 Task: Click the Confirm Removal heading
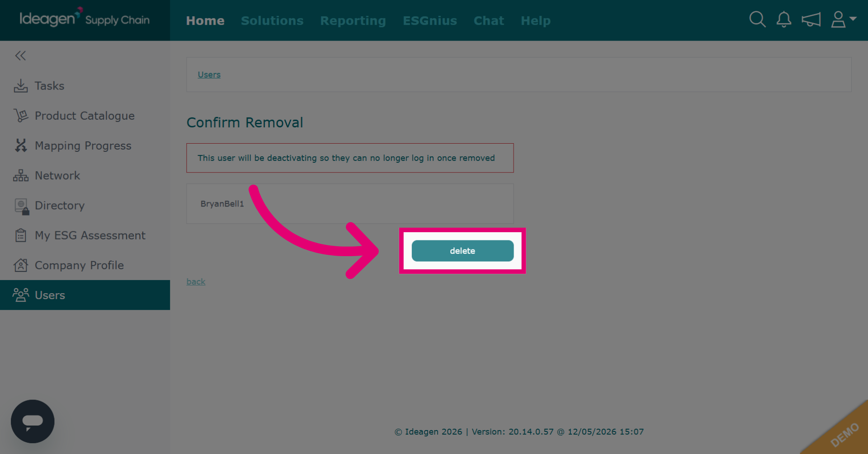245,122
